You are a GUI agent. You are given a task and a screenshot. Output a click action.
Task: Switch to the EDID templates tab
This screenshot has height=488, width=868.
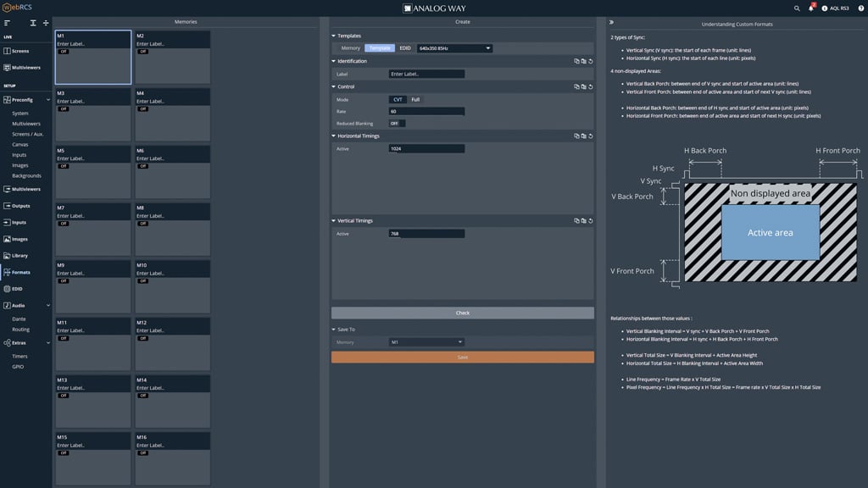[405, 48]
